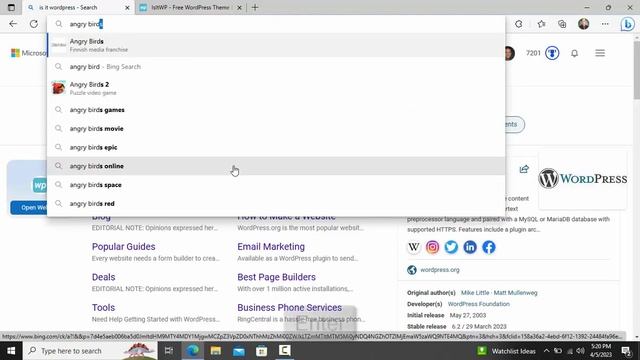The width and height of the screenshot is (640, 360).
Task: Open the Favorites star icon
Action: (541, 24)
